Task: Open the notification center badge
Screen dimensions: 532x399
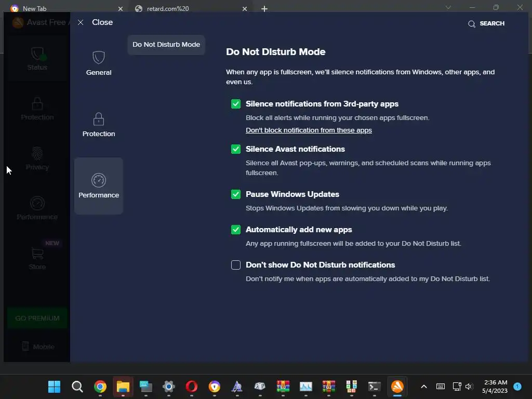Action: tap(517, 387)
